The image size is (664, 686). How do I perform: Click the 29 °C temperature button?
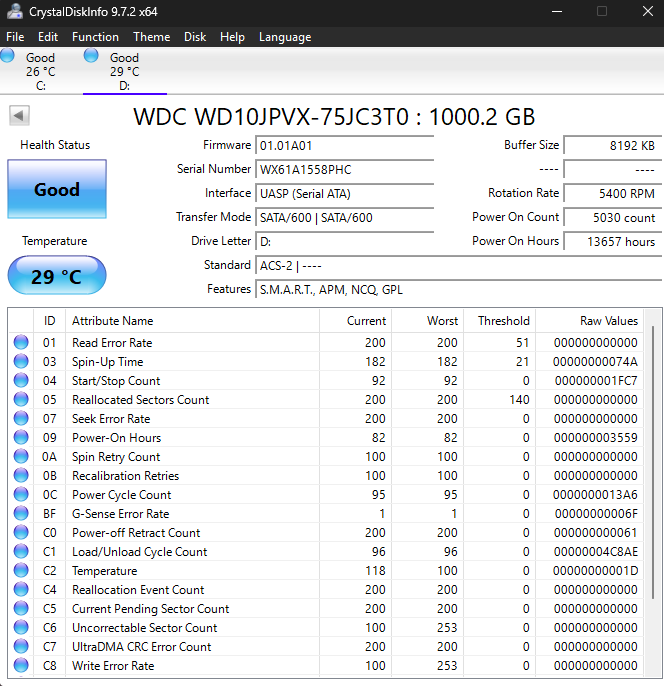click(x=57, y=275)
